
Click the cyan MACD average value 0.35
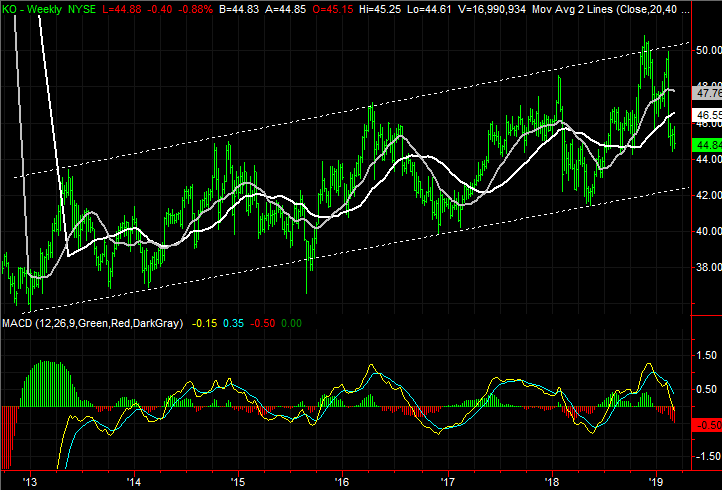[233, 323]
